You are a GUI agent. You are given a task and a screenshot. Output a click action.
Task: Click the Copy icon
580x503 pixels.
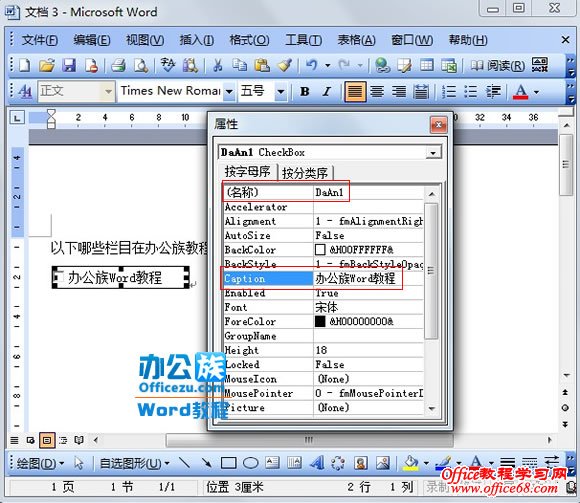[x=240, y=65]
